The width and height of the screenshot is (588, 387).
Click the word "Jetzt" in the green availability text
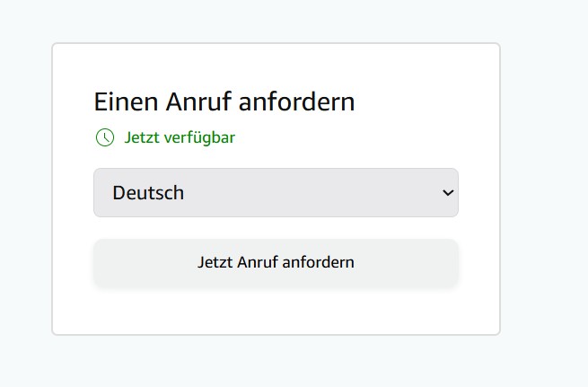[142, 137]
